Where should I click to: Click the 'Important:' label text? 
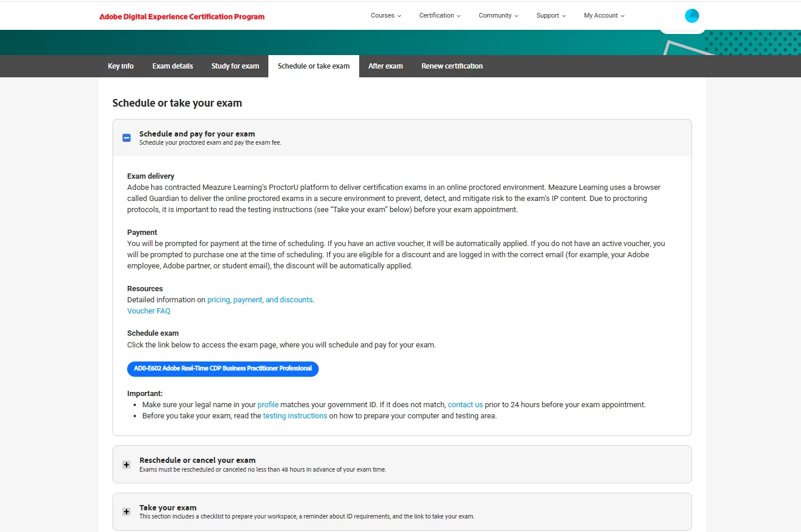[145, 394]
